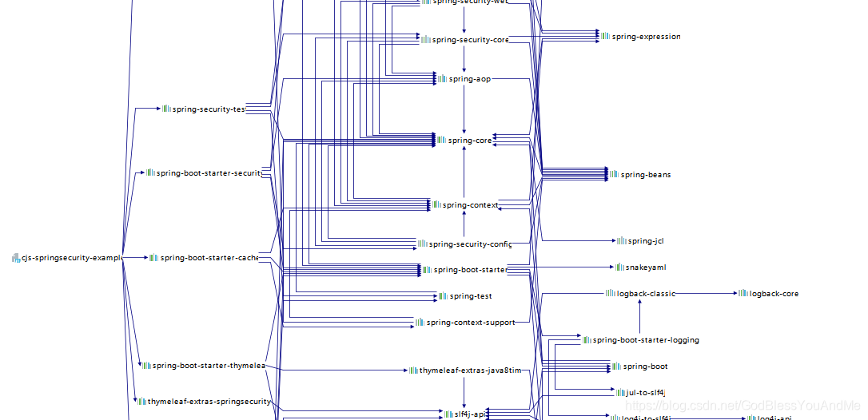Image resolution: width=868 pixels, height=420 pixels.
Task: Click the spring-boot-starter-security library icon
Action: pos(150,173)
